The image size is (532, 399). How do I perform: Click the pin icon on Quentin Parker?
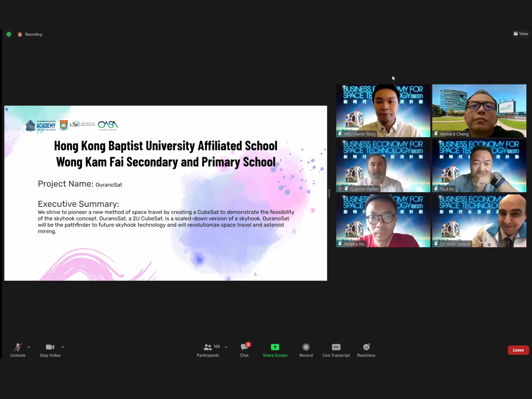click(346, 189)
